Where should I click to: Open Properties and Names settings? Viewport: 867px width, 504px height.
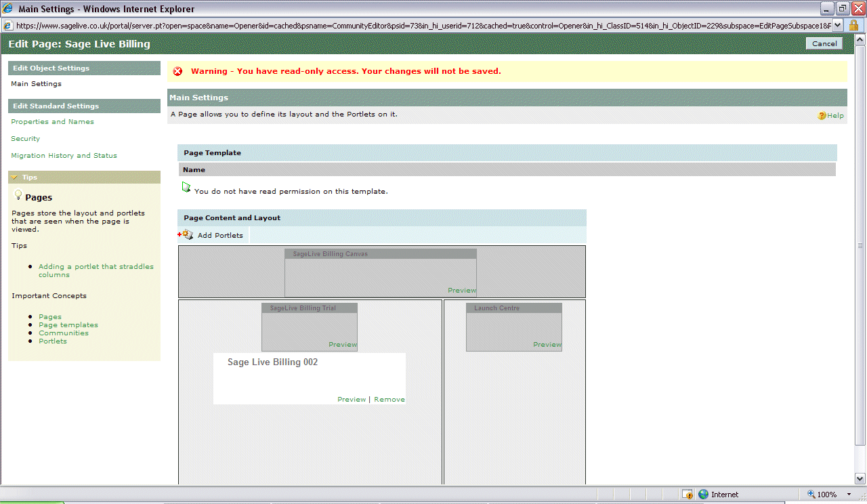pyautogui.click(x=52, y=122)
